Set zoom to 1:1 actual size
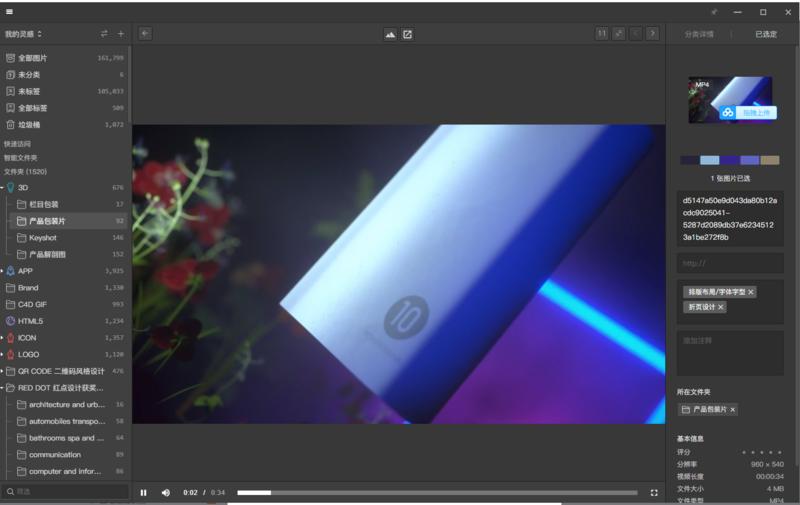This screenshot has width=800, height=505. (x=602, y=33)
